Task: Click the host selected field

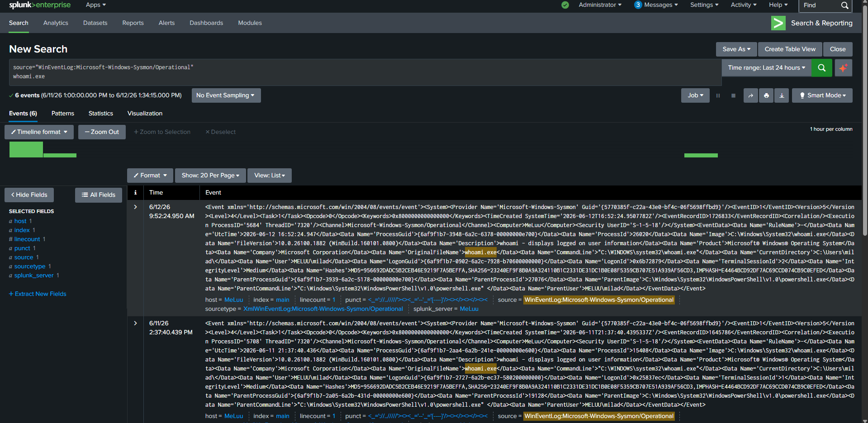Action: [x=20, y=221]
